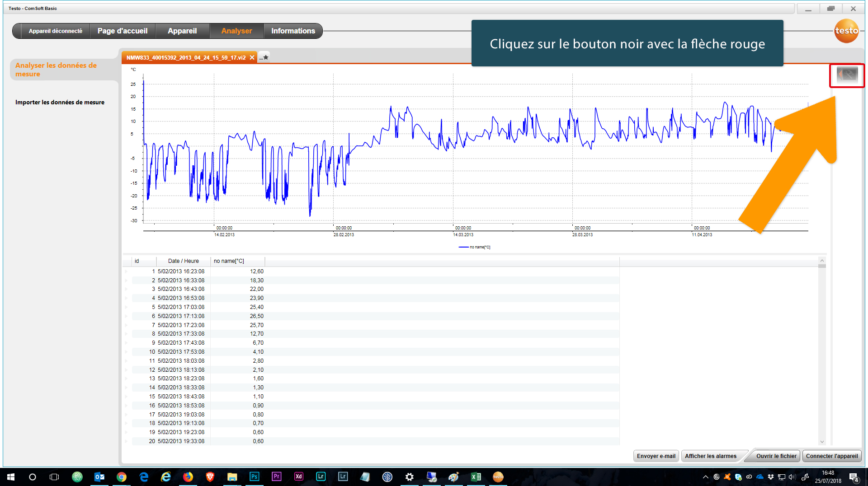
Task: Select row 5/02/2013 17:23:08
Action: [375, 325]
